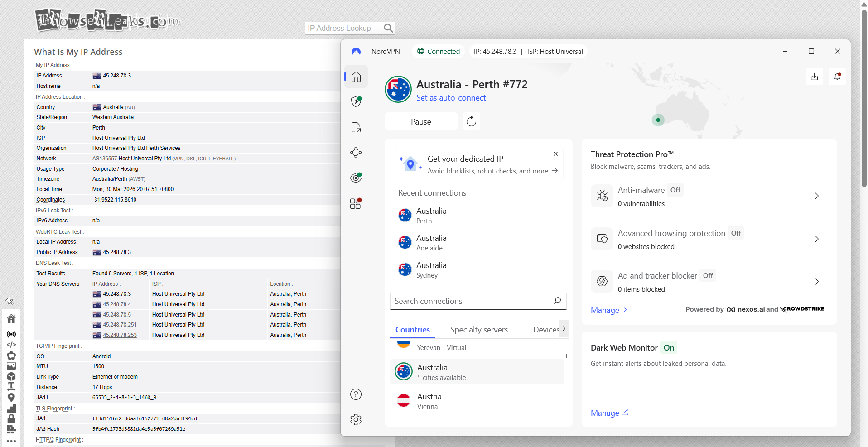The height and width of the screenshot is (447, 868).
Task: Click the NordVPN help question mark
Action: (356, 394)
